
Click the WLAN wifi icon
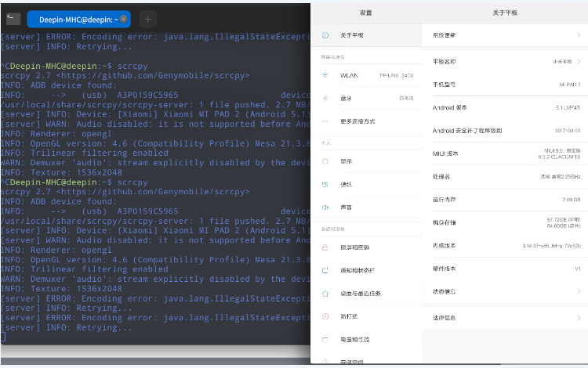click(325, 75)
